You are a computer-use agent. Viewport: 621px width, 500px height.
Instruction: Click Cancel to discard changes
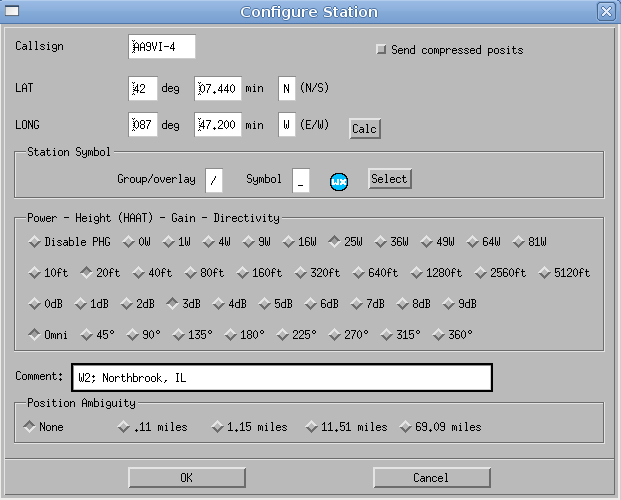click(431, 477)
